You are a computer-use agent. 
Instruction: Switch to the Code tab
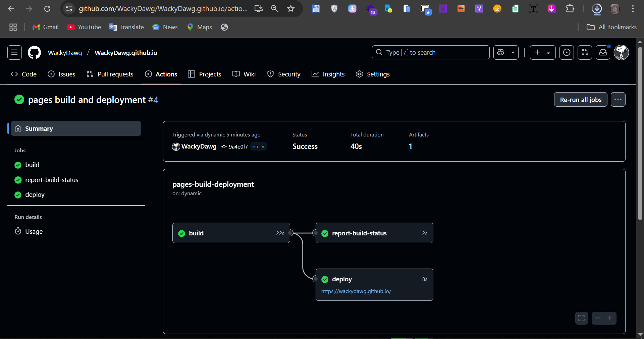[24, 74]
